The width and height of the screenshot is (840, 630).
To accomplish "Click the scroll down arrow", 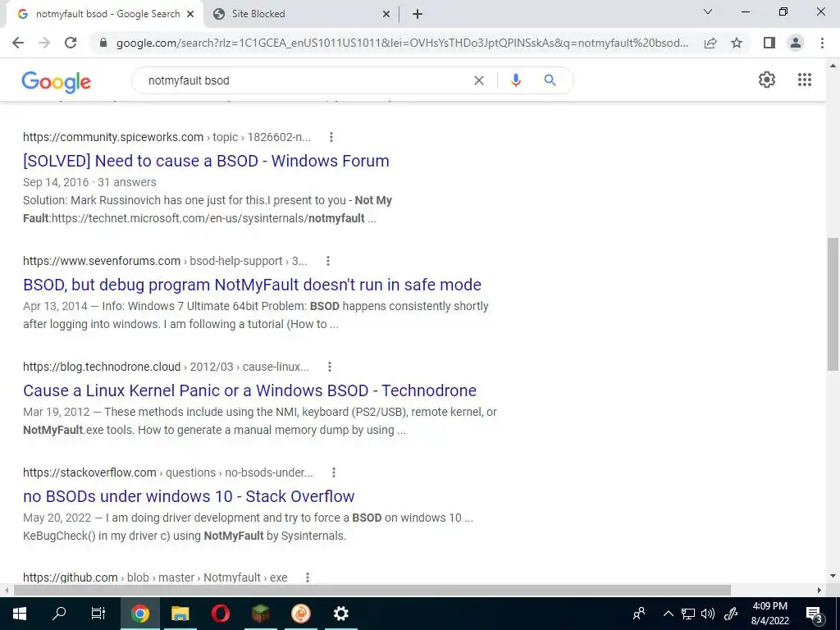I will pos(833,577).
